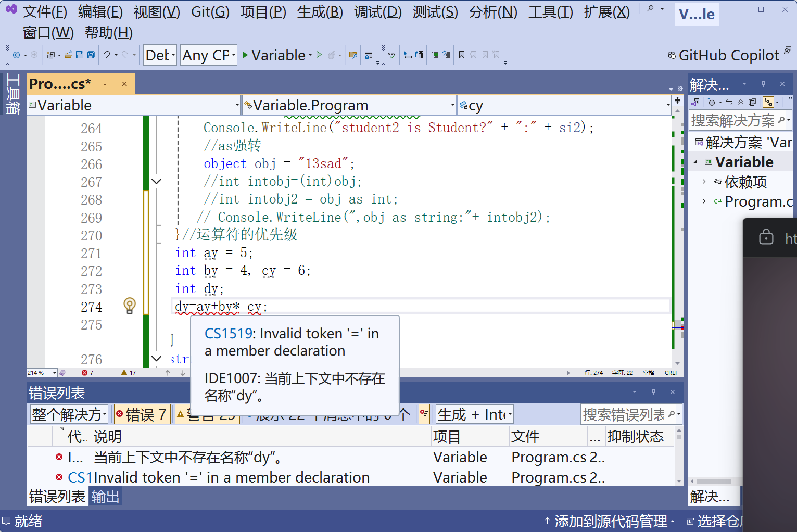Go to previous issue with the up arrow
Screen dimensions: 797x532
point(168,373)
